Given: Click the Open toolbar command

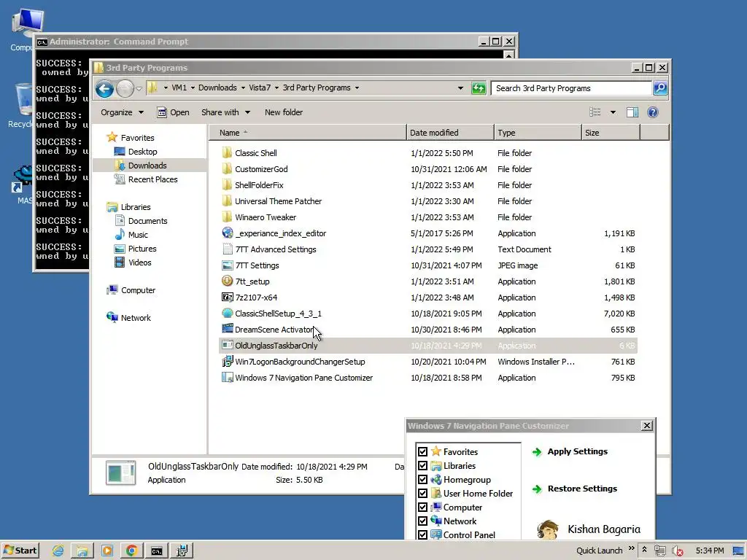Looking at the screenshot, I should click(174, 112).
